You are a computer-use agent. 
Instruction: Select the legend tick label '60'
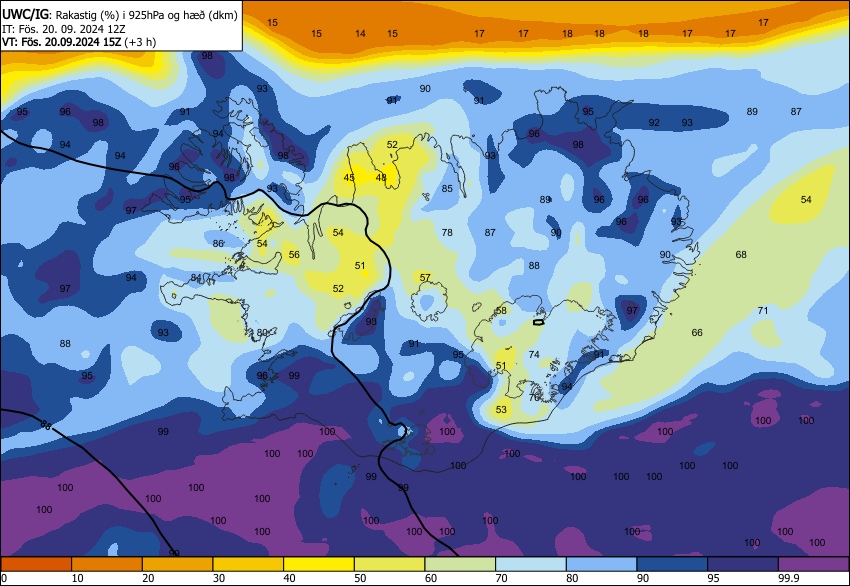[431, 578]
